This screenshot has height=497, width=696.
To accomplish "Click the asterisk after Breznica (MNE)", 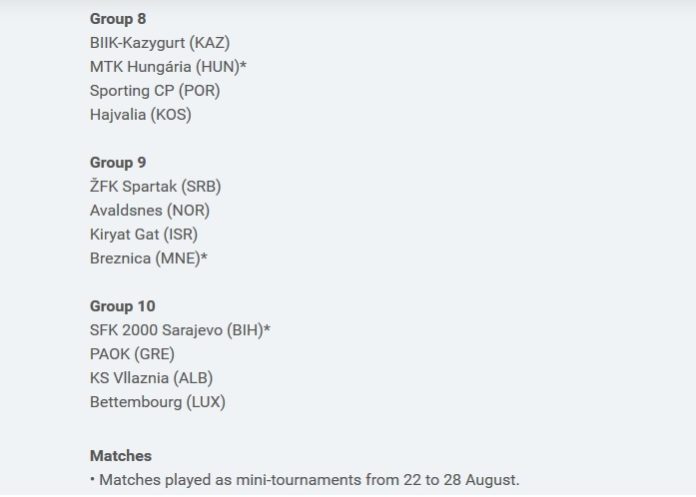I will coord(204,256).
